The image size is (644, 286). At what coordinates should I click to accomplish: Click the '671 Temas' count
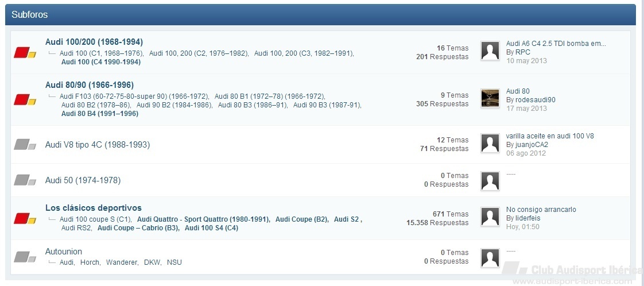(x=451, y=214)
